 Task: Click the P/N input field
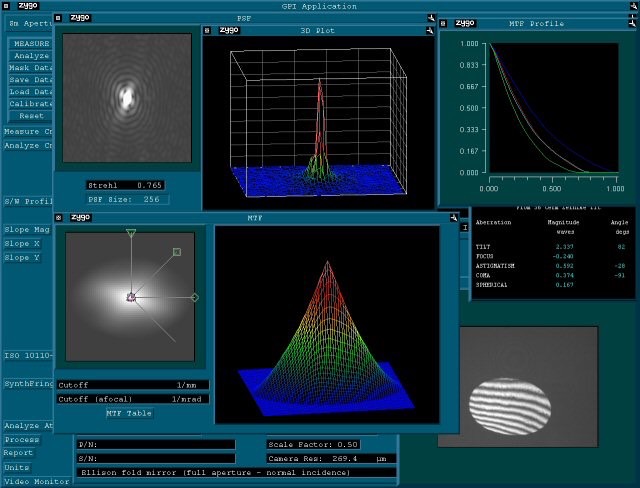pyautogui.click(x=156, y=444)
